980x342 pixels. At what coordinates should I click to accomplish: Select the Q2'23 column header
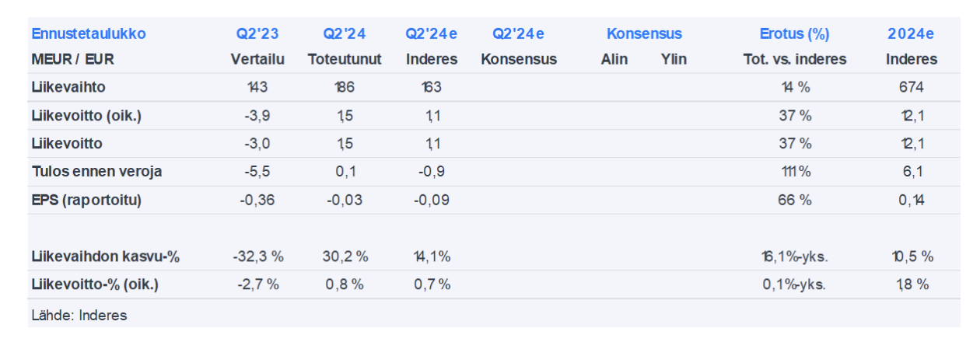[257, 34]
